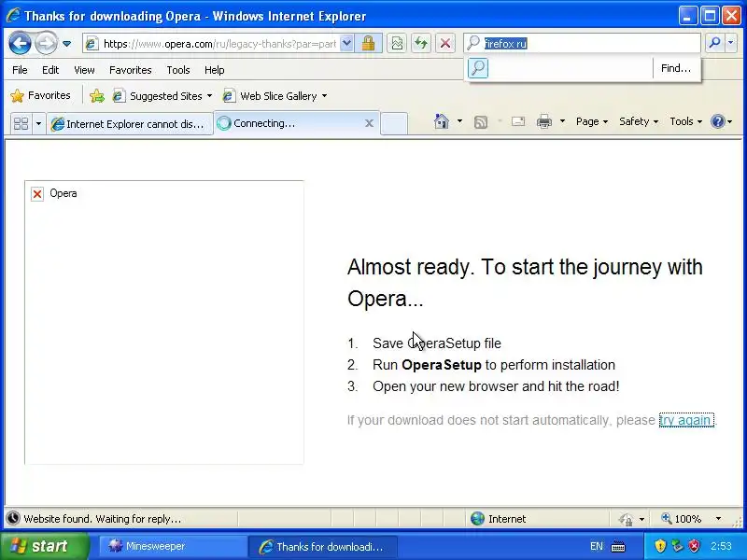Click the RSS feeds icon
The height and width of the screenshot is (560, 747).
pos(481,122)
